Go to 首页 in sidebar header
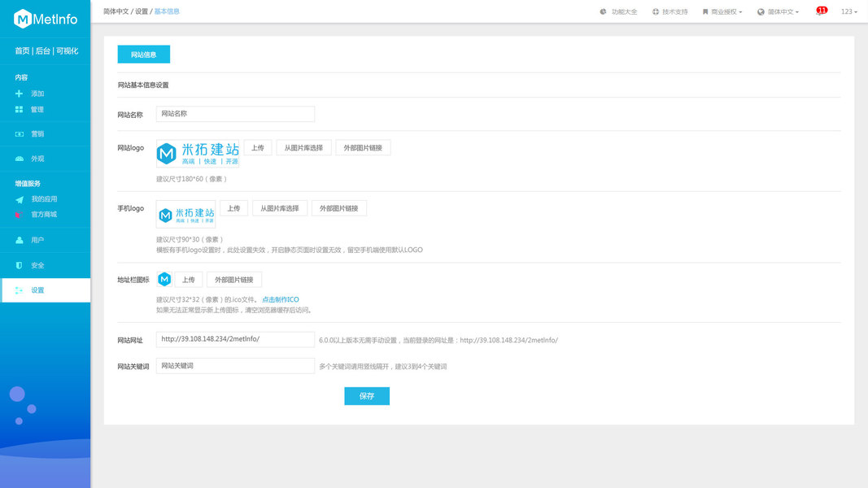Image resolution: width=868 pixels, height=488 pixels. pyautogui.click(x=22, y=51)
